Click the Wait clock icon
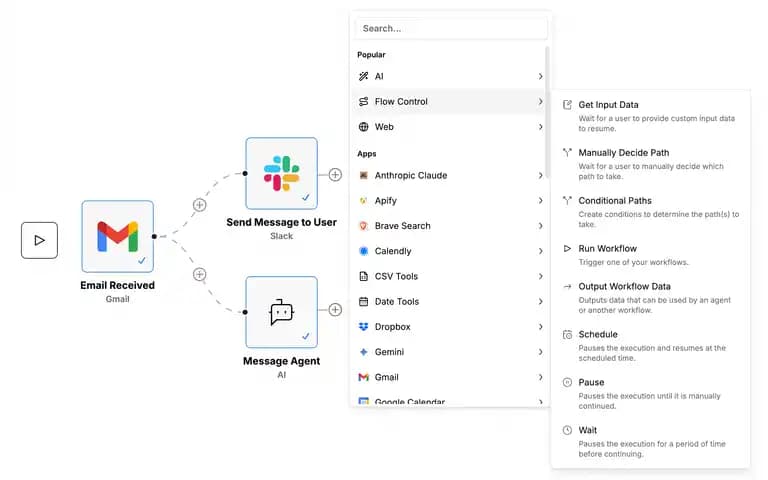Image resolution: width=768 pixels, height=480 pixels. pos(567,430)
